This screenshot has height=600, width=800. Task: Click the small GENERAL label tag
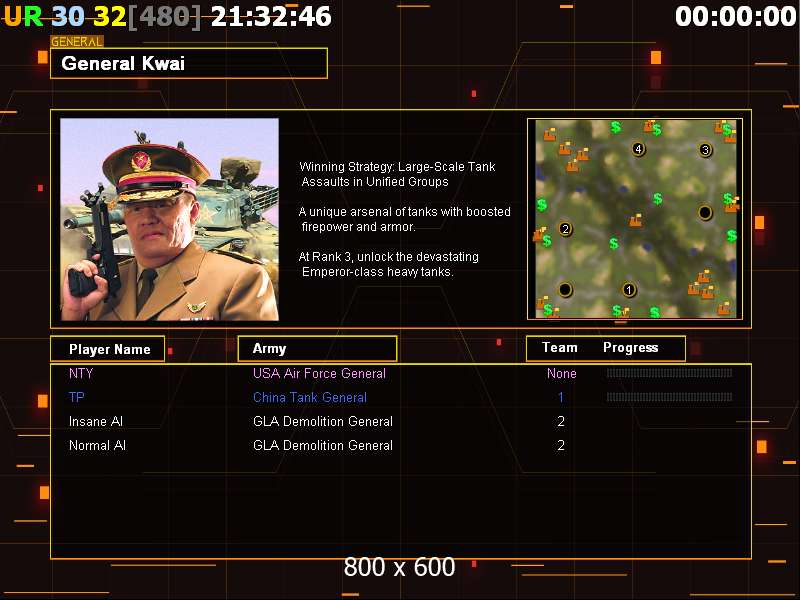point(77,41)
